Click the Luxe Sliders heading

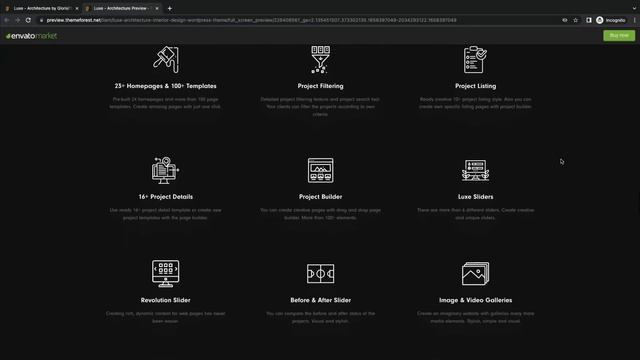pyautogui.click(x=476, y=196)
